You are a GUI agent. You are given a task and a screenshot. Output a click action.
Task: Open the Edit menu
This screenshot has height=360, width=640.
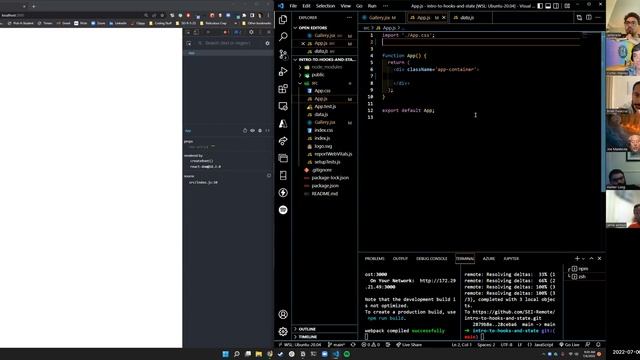click(x=306, y=6)
